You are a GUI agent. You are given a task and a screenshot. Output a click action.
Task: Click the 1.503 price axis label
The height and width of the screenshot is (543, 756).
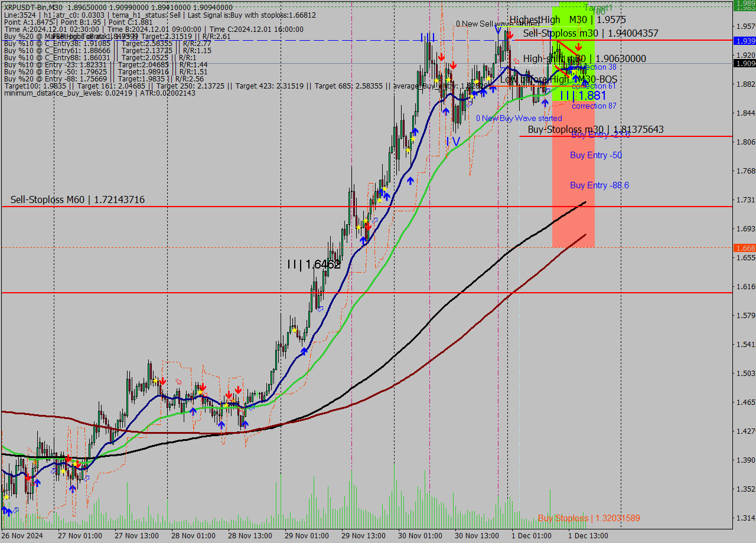[x=745, y=373]
